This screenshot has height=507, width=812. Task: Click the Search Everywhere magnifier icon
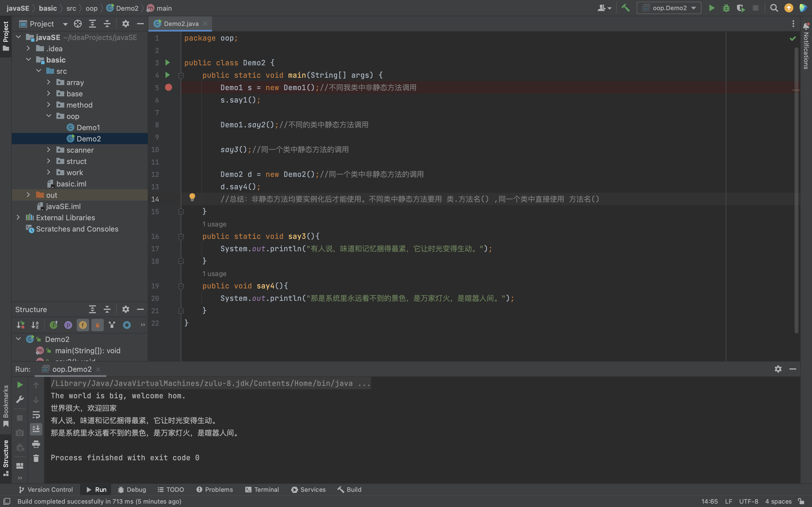(774, 8)
